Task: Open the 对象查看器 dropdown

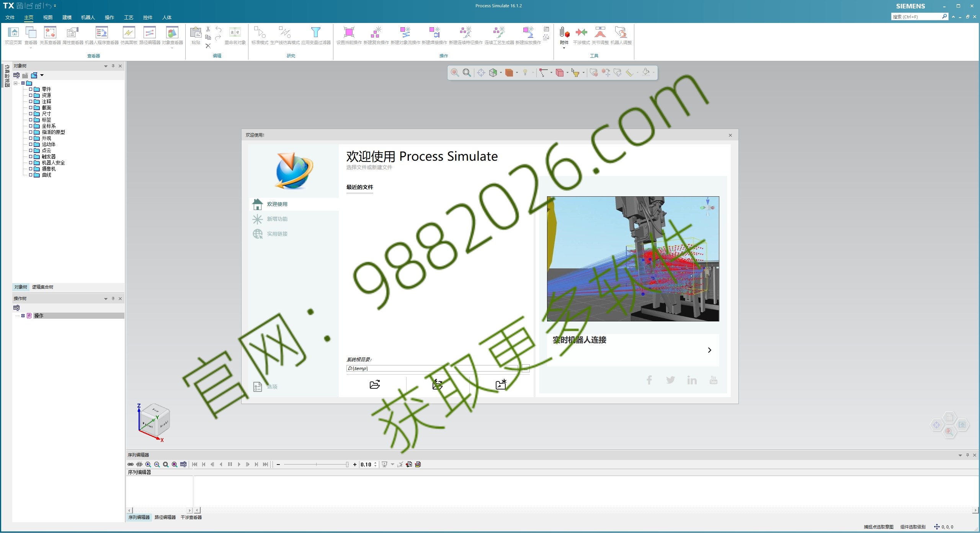Action: [x=172, y=48]
